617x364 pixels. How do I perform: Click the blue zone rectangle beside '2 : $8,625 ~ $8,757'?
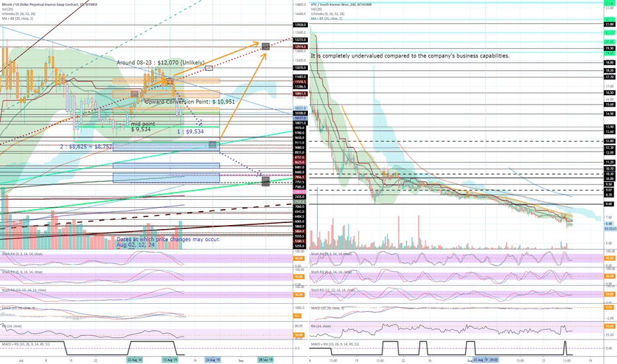pos(166,147)
